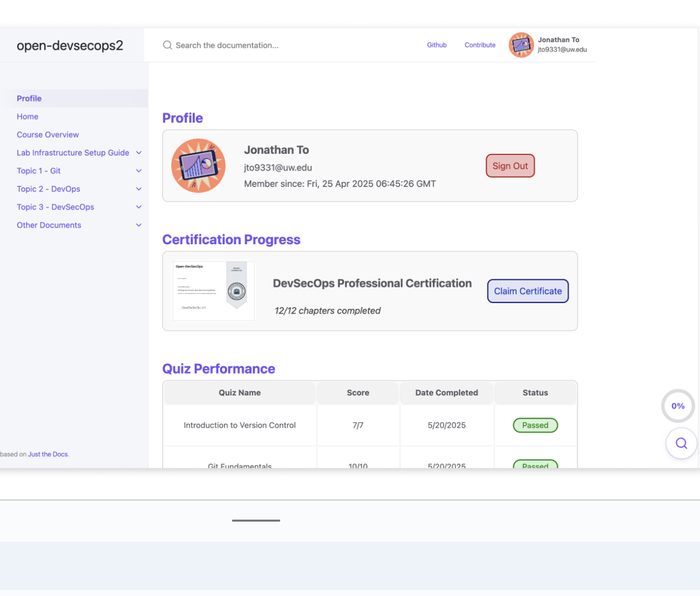Click the Passed status badge for Introduction to Version Control
700x596 pixels.
click(x=535, y=425)
